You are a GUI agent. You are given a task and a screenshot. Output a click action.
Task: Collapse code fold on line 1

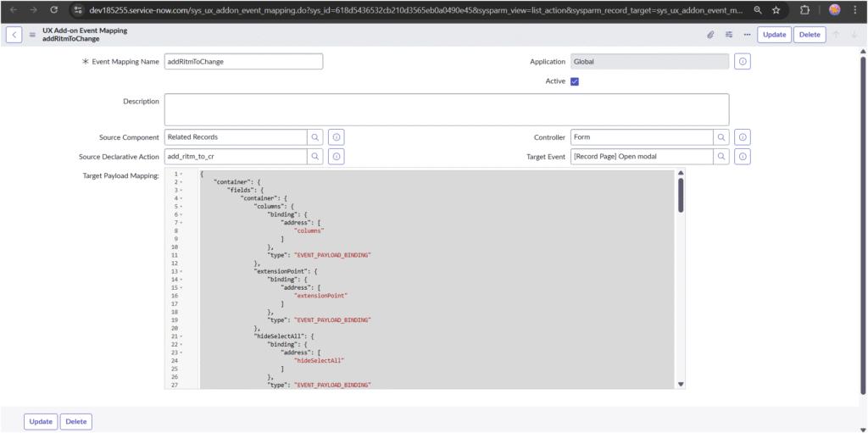coord(181,175)
